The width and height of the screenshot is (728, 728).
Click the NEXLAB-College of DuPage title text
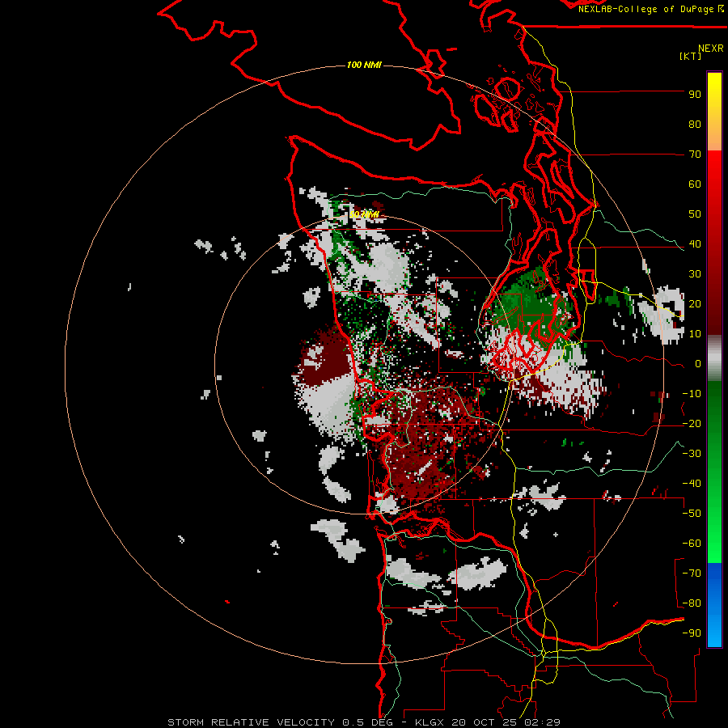[x=650, y=9]
